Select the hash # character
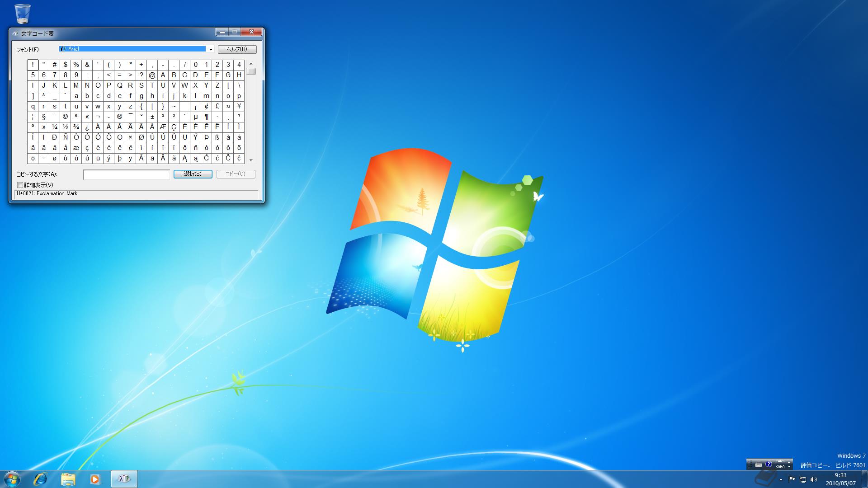 click(x=55, y=65)
